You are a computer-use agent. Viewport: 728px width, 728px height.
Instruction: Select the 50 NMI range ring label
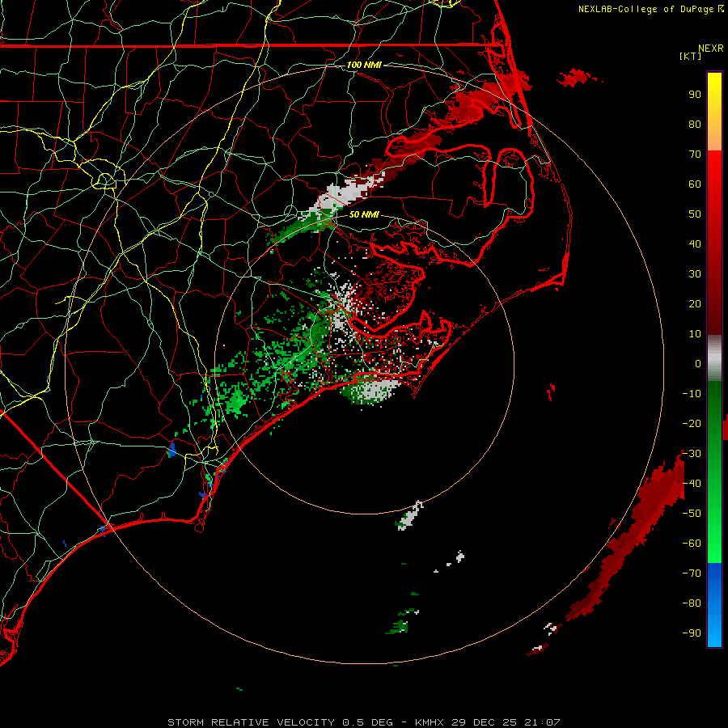tap(364, 214)
